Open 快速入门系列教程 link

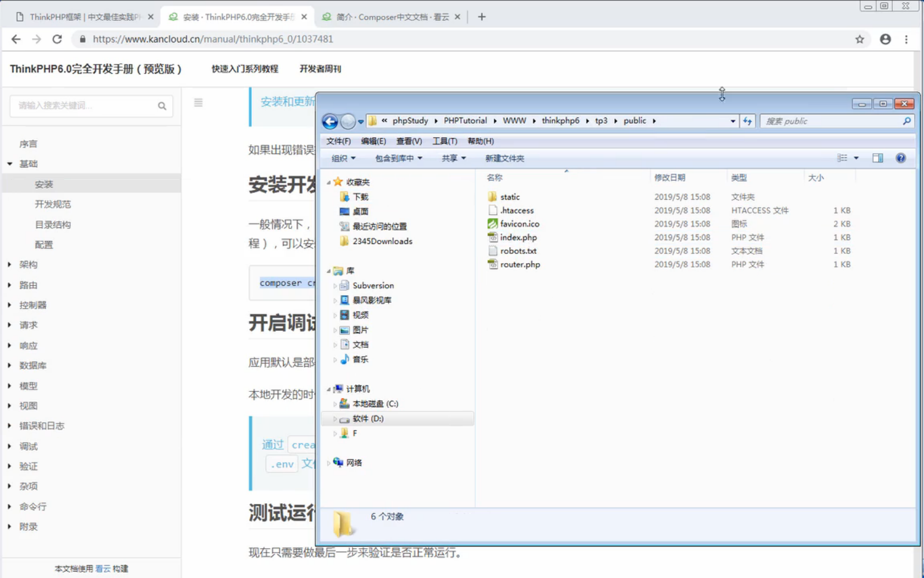245,69
